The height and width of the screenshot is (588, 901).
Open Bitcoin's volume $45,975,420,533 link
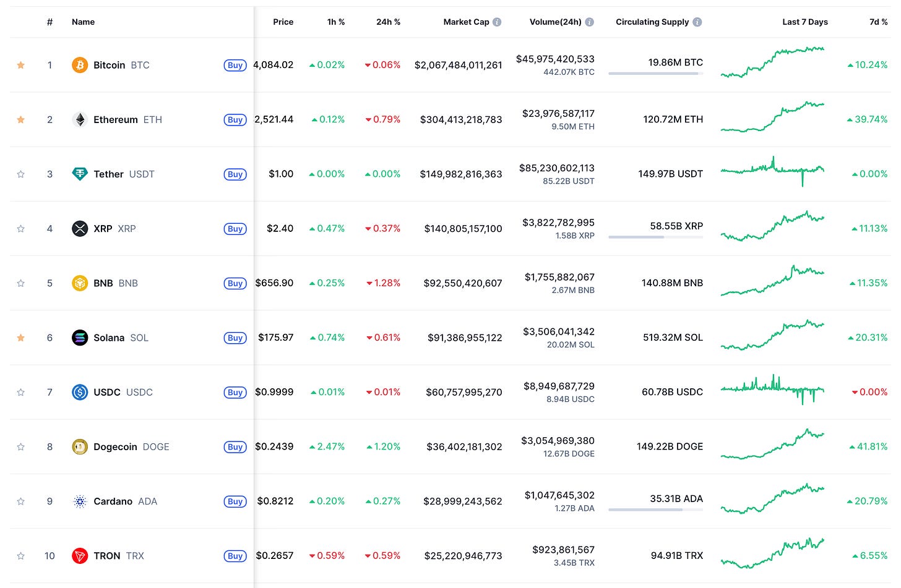[555, 59]
